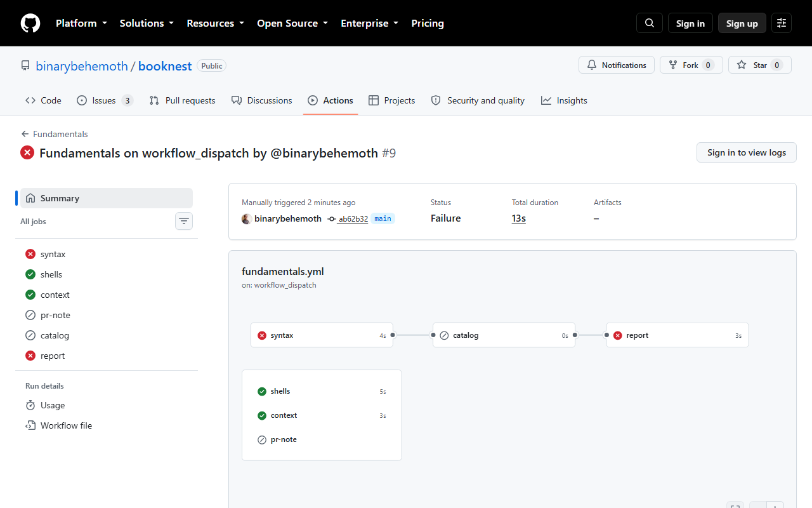The width and height of the screenshot is (812, 508).
Task: Click the Sign in button
Action: coord(690,23)
